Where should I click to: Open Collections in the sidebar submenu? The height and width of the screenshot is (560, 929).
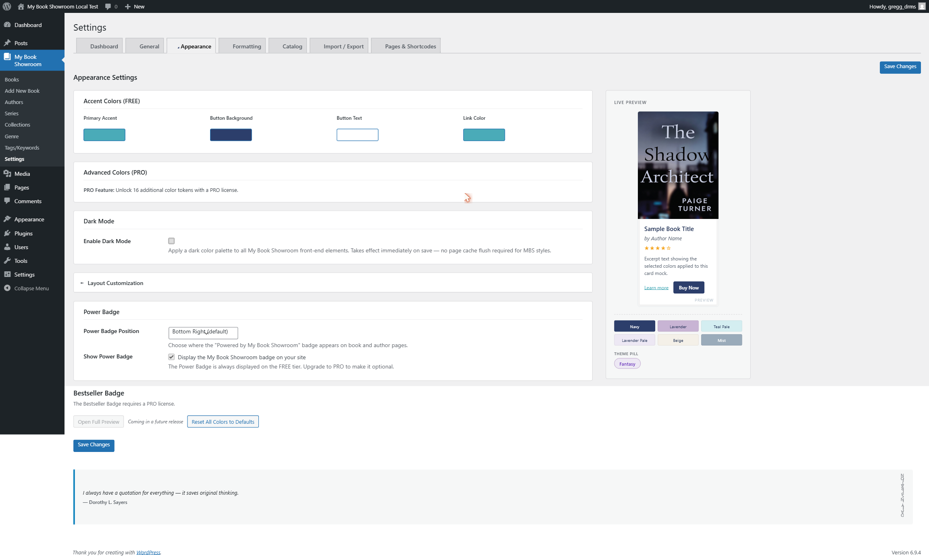tap(17, 125)
